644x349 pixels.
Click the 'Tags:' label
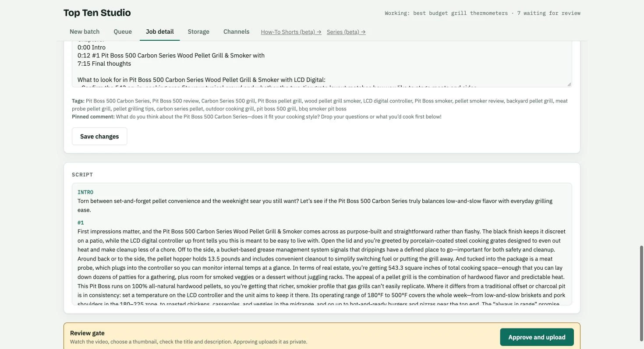coord(78,101)
